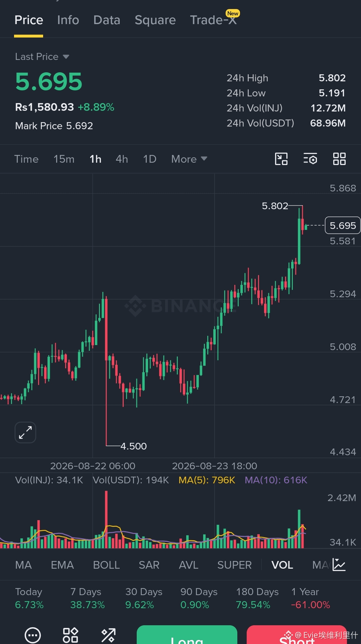Enable the BOLL indicator
Image resolution: width=361 pixels, height=644 pixels.
point(106,565)
